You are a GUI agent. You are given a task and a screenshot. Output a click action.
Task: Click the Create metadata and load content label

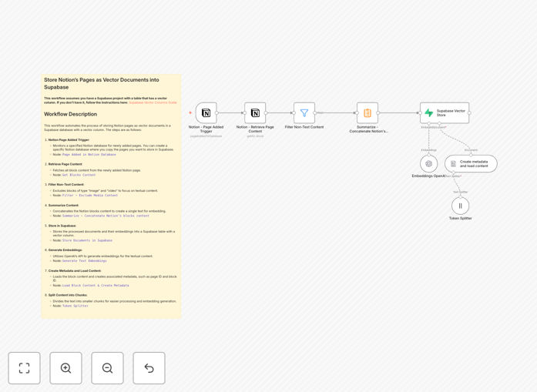[474, 163]
